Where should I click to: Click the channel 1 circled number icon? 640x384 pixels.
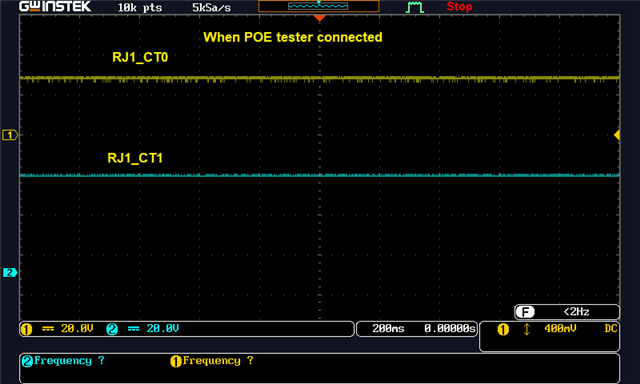pos(27,329)
